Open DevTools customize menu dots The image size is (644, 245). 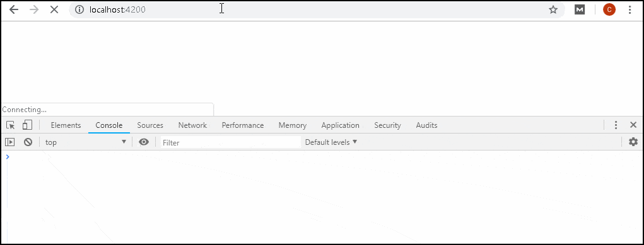(x=616, y=125)
